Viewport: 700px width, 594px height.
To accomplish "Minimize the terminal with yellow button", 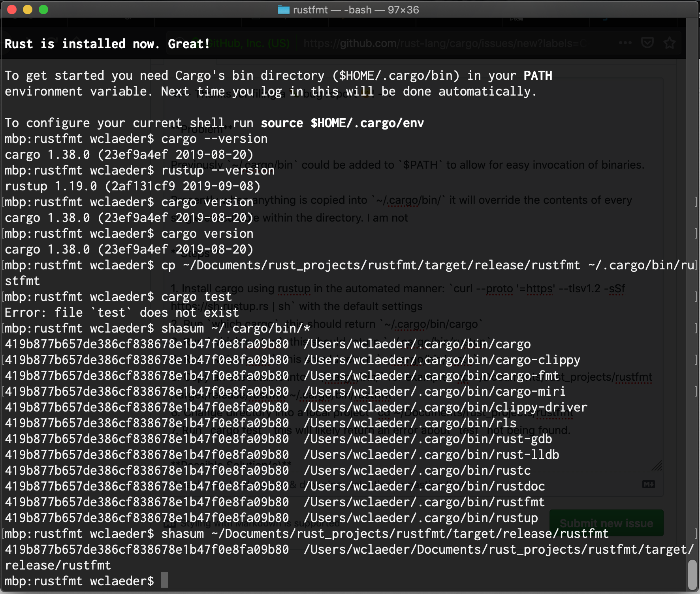I will [28, 9].
